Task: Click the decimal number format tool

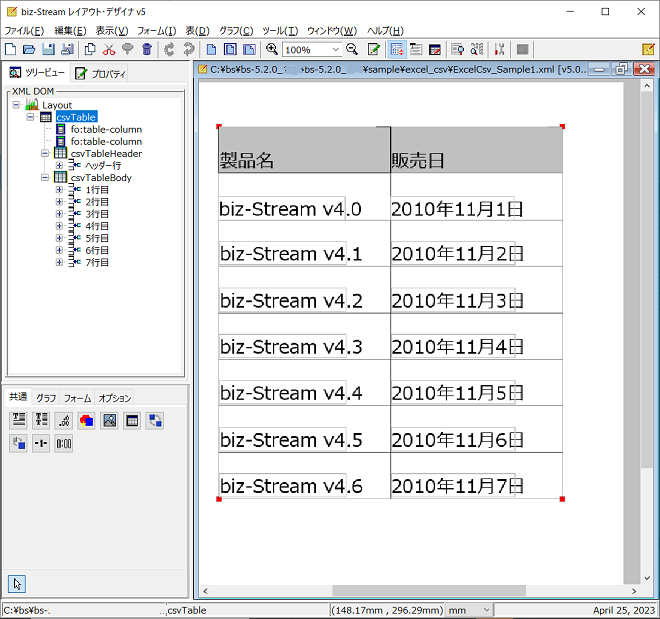Action: (64, 420)
